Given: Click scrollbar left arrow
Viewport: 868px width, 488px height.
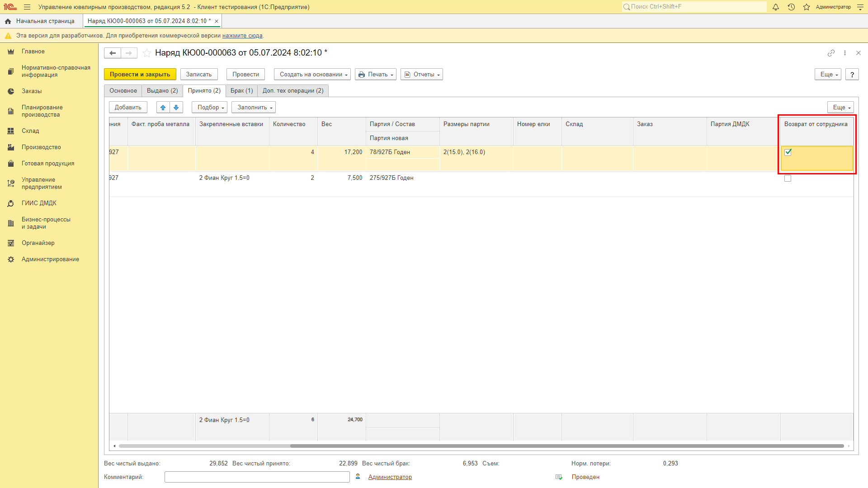Looking at the screenshot, I should 114,446.
